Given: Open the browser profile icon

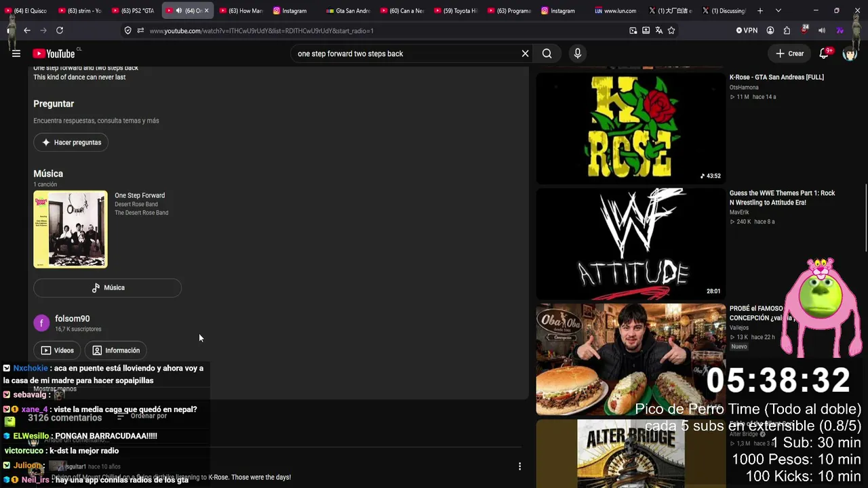Looking at the screenshot, I should tap(770, 30).
